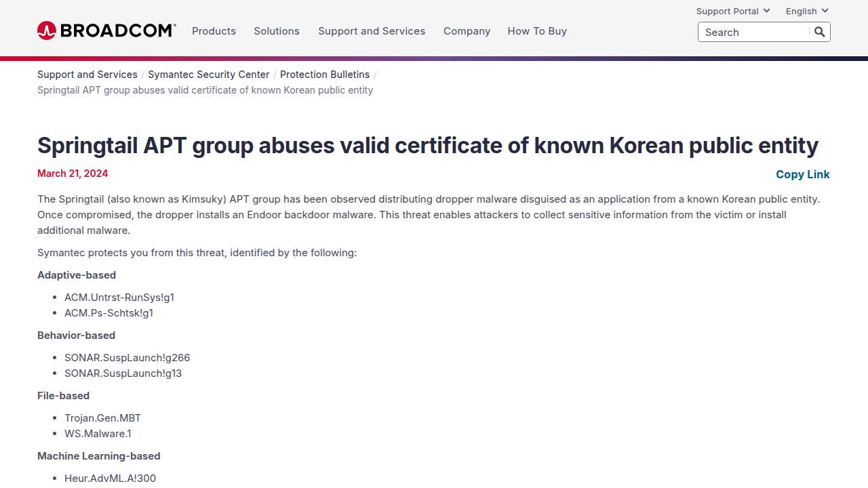Open the Products menu
868x488 pixels.
(x=214, y=31)
